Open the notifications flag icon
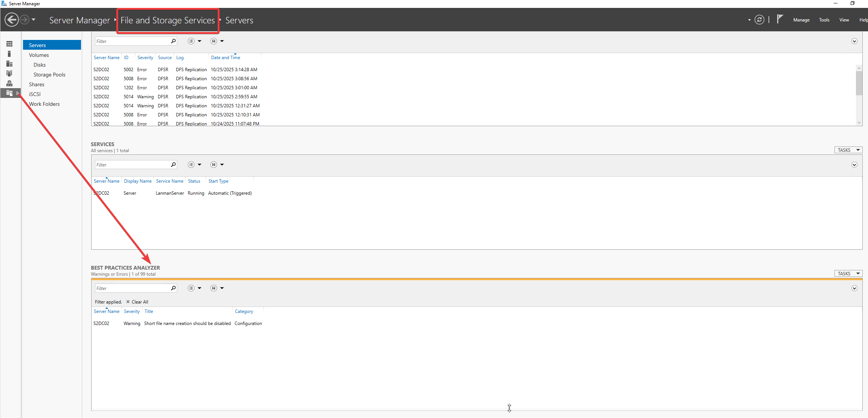Image resolution: width=868 pixels, height=418 pixels. [780, 19]
